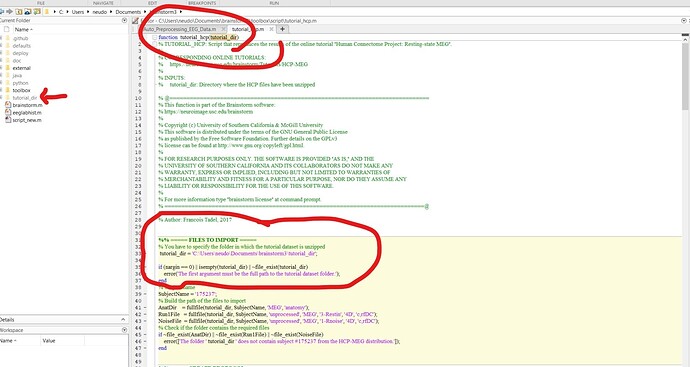Select the defaults folder
Viewport: 690px width, 367px height.
coord(22,46)
